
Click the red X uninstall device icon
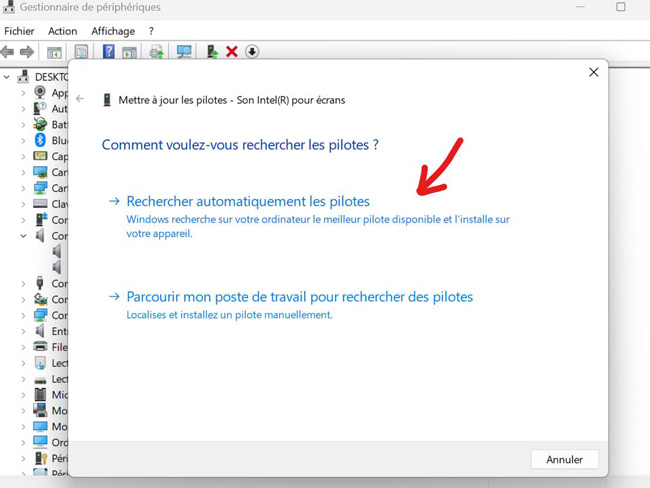232,52
